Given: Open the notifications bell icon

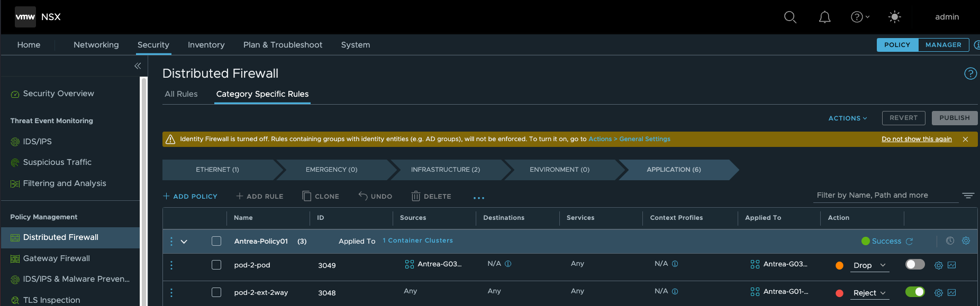Looking at the screenshot, I should tap(824, 17).
